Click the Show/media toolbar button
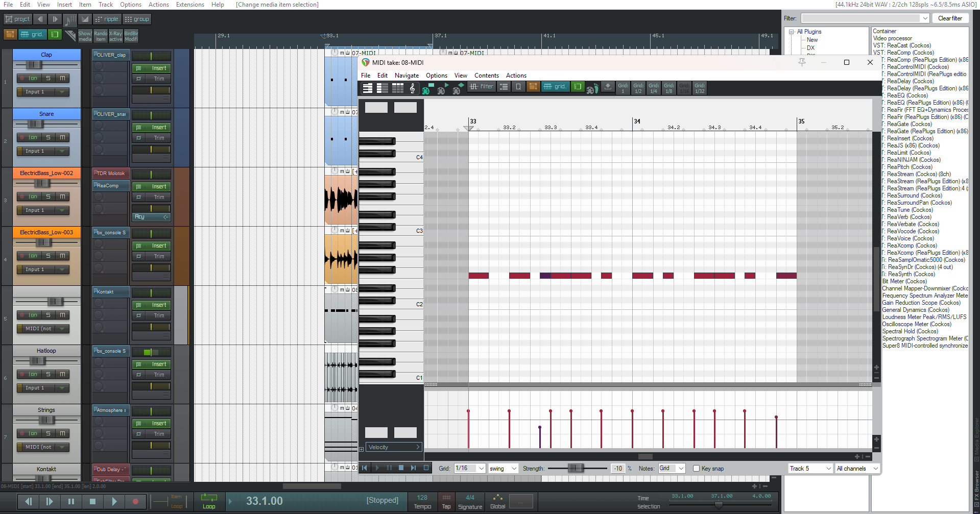980x514 pixels. [85, 36]
